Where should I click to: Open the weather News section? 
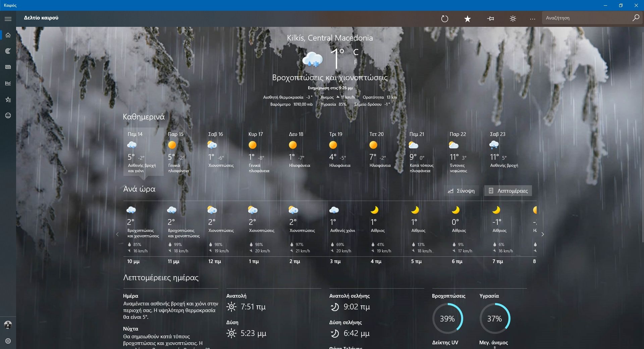click(x=8, y=67)
